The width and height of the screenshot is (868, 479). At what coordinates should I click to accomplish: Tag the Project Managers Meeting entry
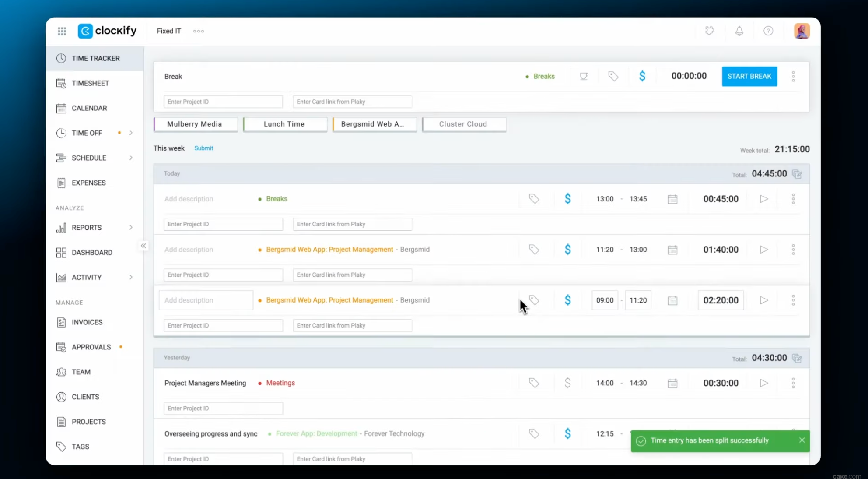click(534, 383)
